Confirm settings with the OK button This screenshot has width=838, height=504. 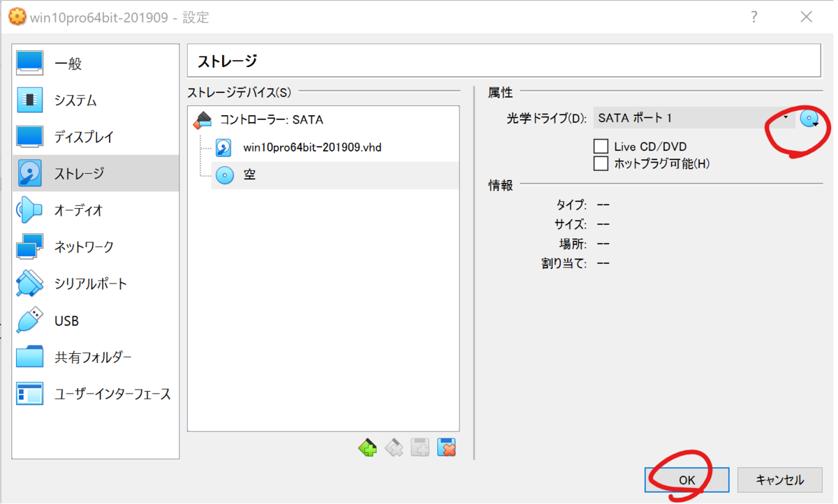[685, 480]
